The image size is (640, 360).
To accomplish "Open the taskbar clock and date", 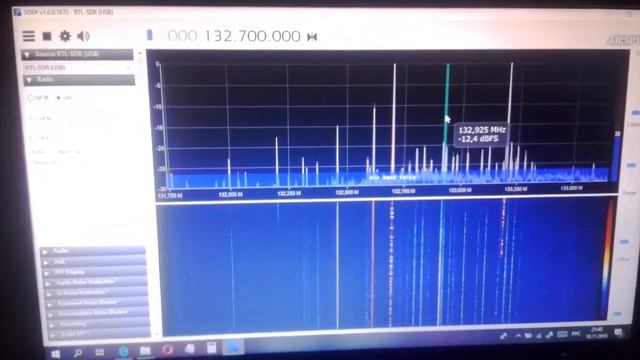I will point(597,333).
